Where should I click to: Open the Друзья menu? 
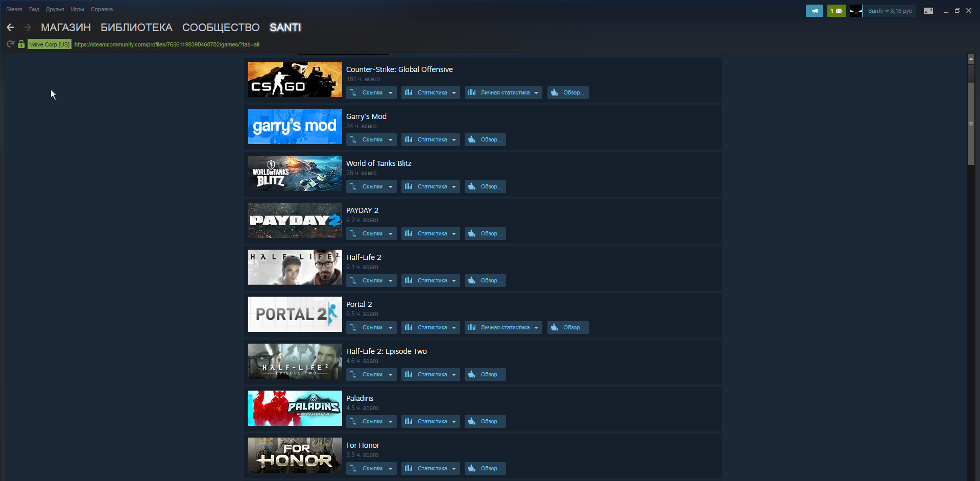click(55, 9)
